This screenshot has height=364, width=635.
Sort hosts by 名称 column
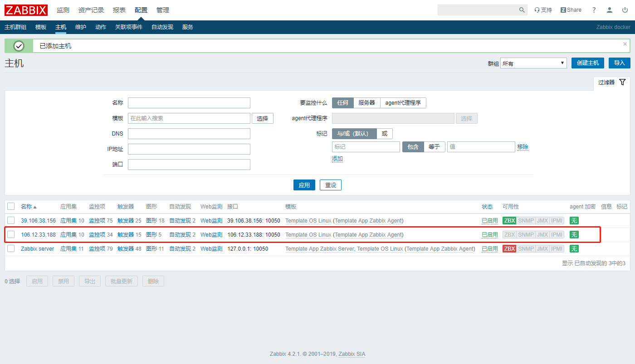coord(29,207)
